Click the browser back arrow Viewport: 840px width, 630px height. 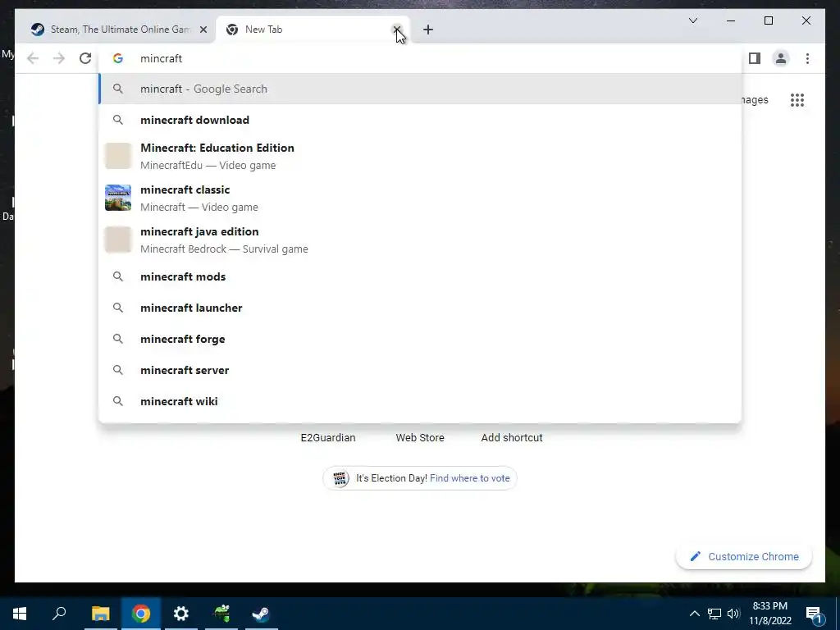click(33, 58)
